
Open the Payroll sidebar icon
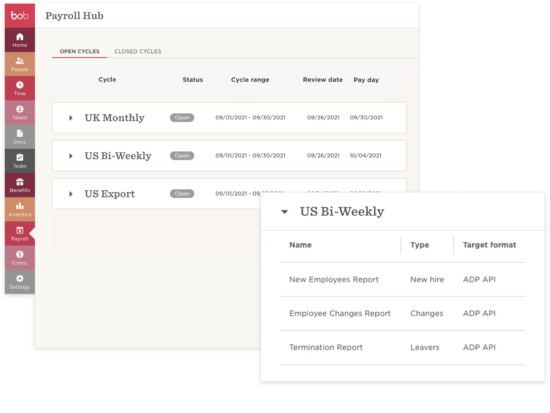(20, 234)
